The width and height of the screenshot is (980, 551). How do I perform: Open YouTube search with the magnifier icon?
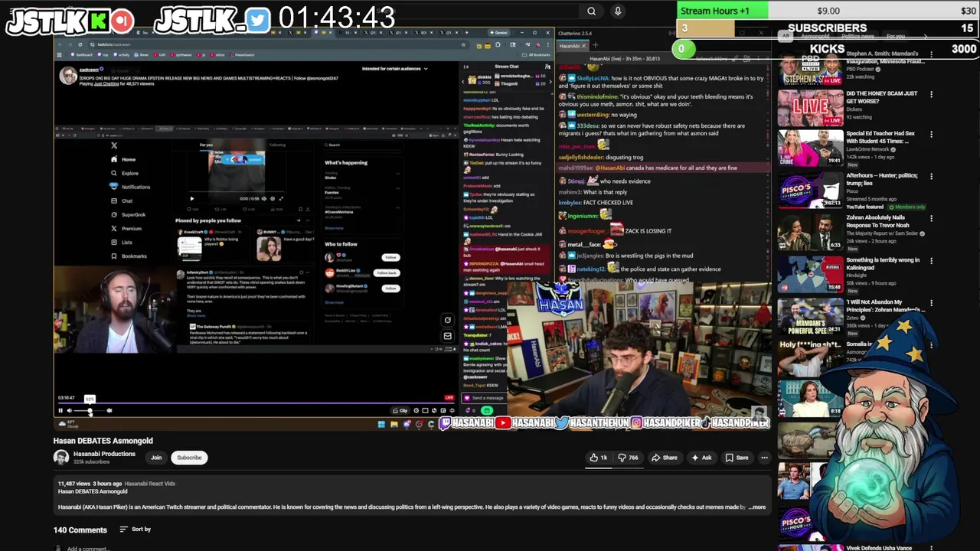click(591, 11)
